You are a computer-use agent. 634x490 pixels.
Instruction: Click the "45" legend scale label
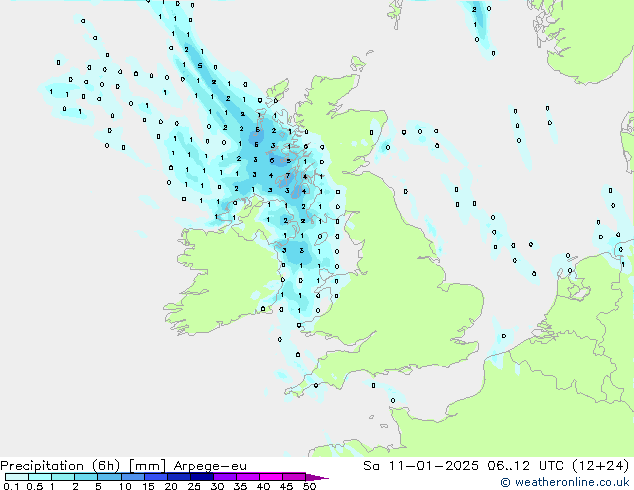tap(286, 486)
